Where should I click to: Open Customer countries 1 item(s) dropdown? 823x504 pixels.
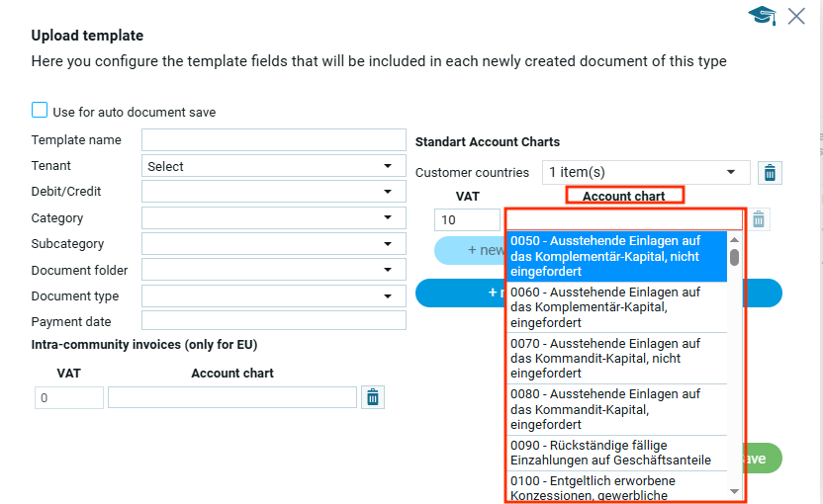point(645,172)
